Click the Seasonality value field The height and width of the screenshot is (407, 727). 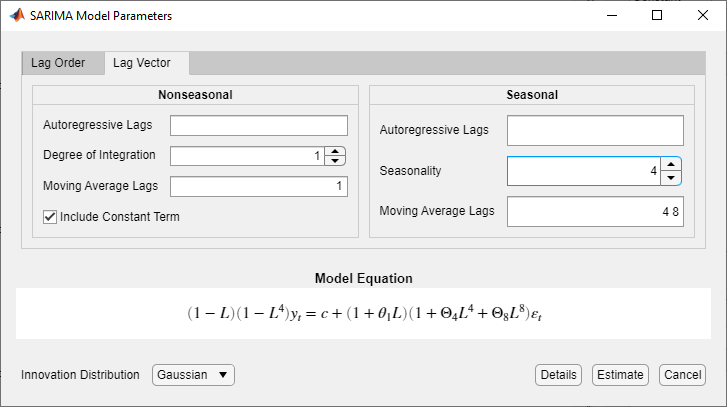583,171
